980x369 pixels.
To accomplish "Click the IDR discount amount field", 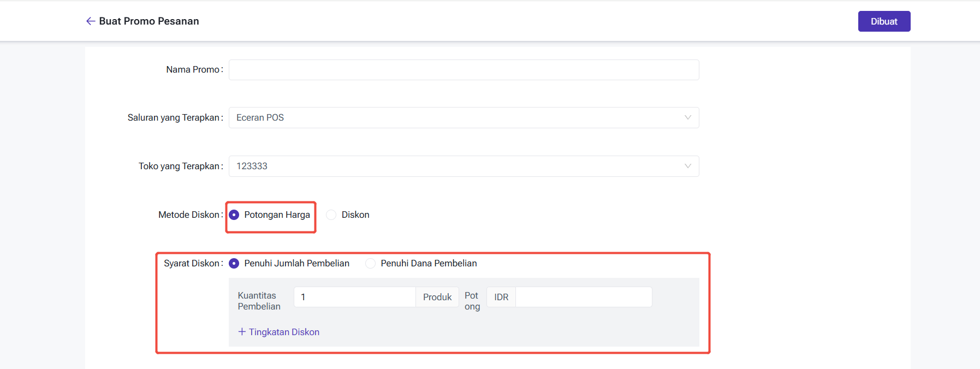I will 583,297.
